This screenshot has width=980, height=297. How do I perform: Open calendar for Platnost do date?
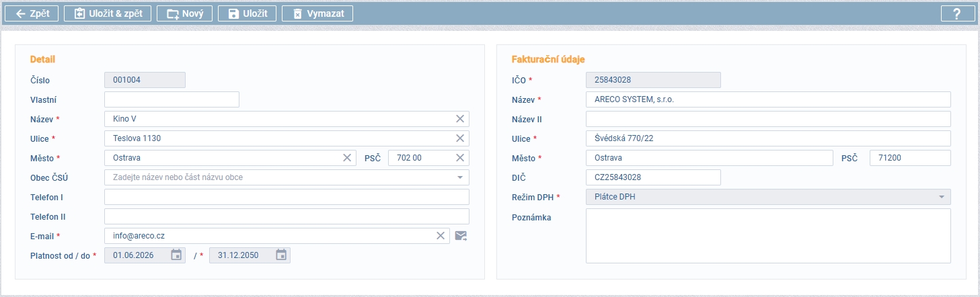point(281,255)
